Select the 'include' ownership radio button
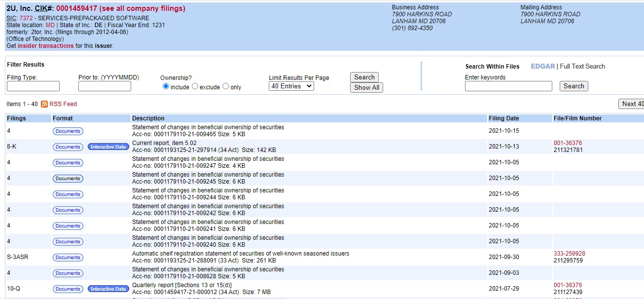This screenshot has height=299, width=644. click(x=166, y=86)
